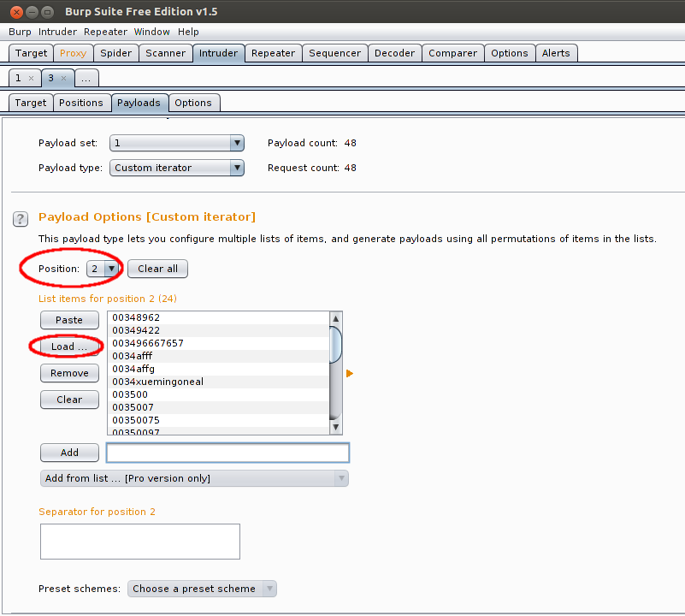Select list item 003496667657
Image resolution: width=685 pixels, height=616 pixels.
coord(218,343)
